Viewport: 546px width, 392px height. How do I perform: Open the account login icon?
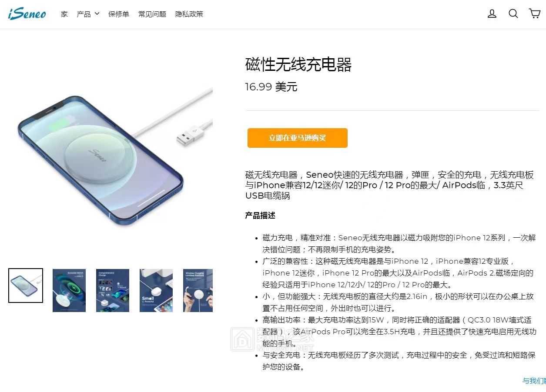492,13
